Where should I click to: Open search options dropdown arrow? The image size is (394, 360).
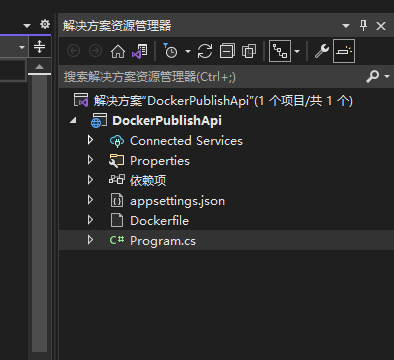pyautogui.click(x=387, y=76)
